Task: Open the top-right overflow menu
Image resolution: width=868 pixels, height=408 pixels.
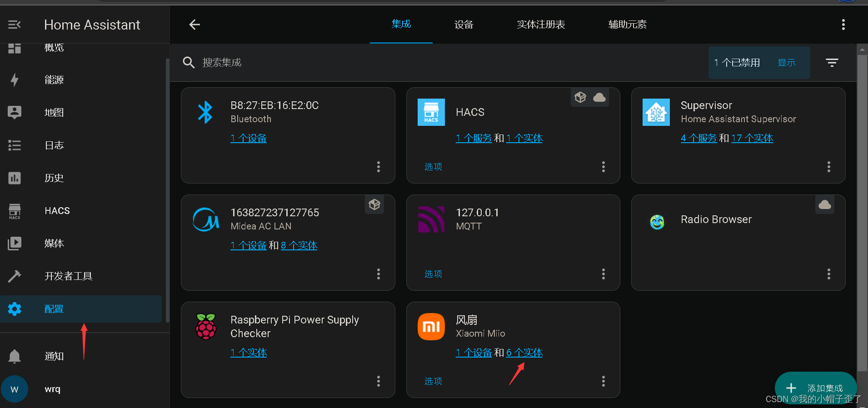Action: pos(843,25)
